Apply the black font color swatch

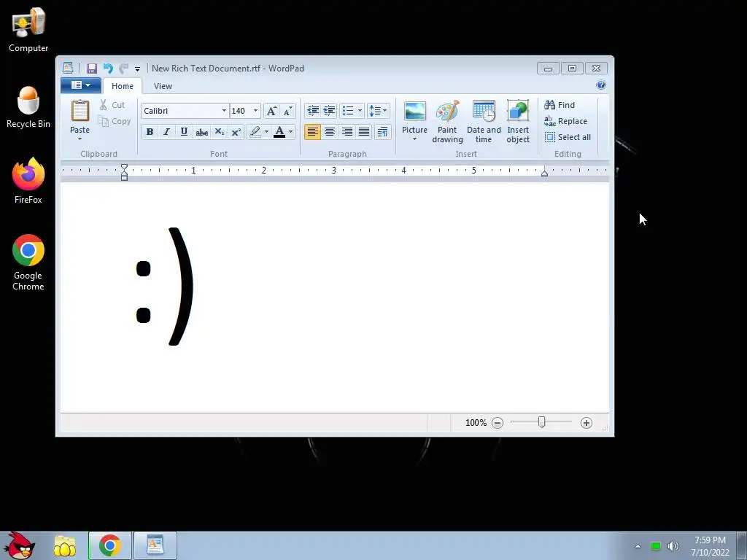[279, 132]
